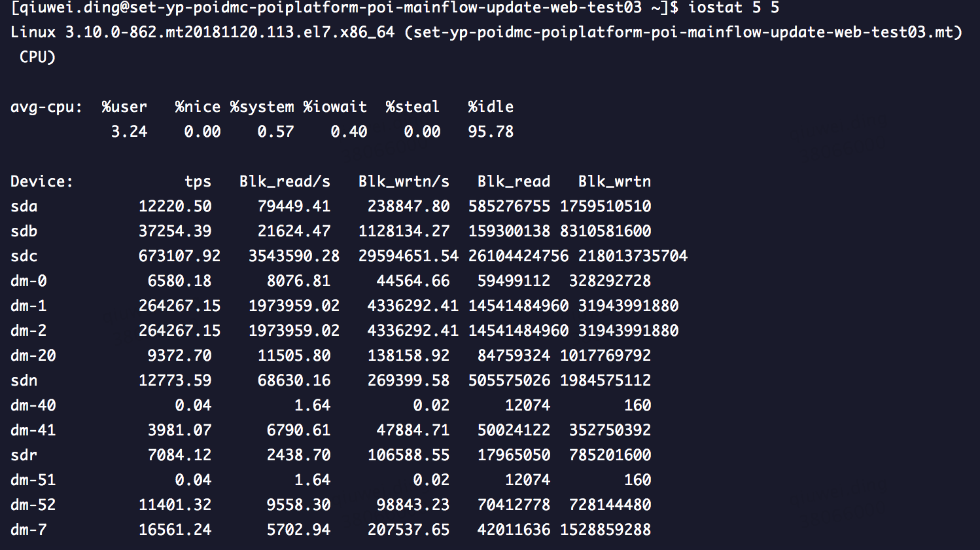Click the %system value 0.57
The width and height of the screenshot is (980, 550).
coord(275,132)
